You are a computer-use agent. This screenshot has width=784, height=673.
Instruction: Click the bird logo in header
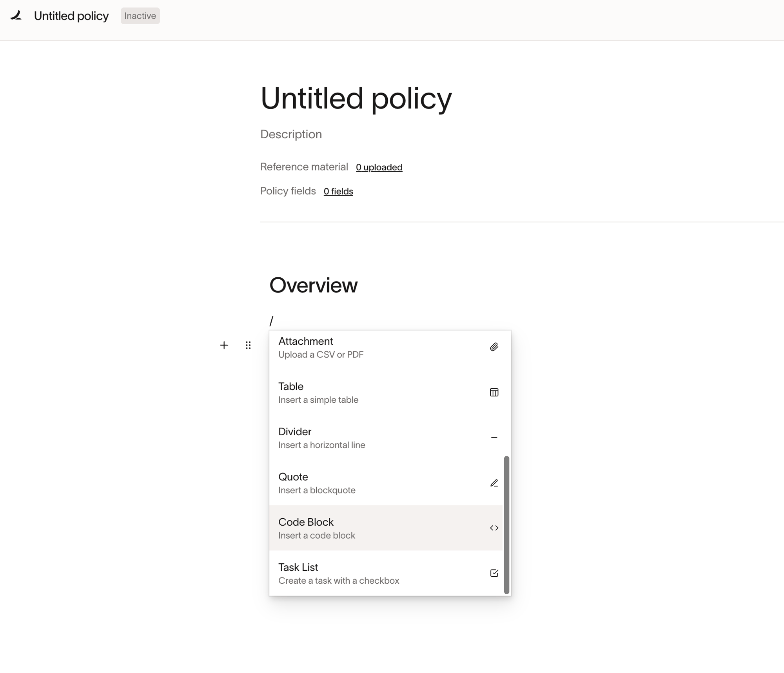pos(16,16)
